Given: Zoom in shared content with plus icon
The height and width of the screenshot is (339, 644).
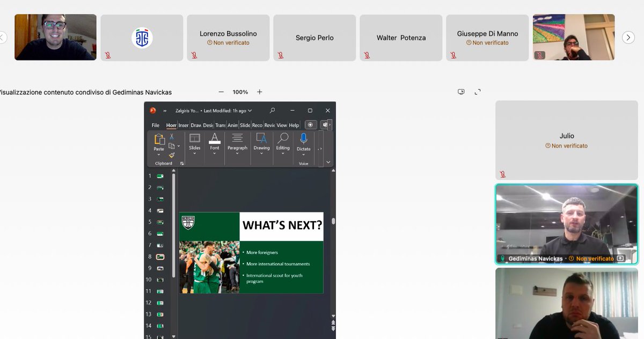Looking at the screenshot, I should pyautogui.click(x=260, y=92).
